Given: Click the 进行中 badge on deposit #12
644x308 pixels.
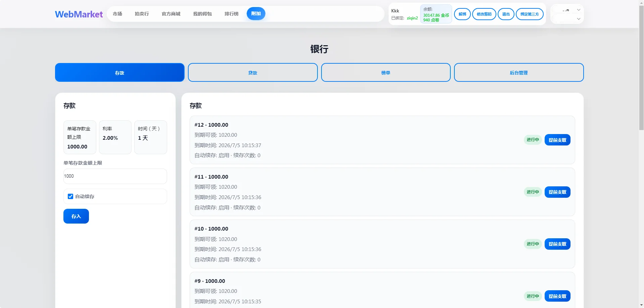Looking at the screenshot, I should pos(533,140).
